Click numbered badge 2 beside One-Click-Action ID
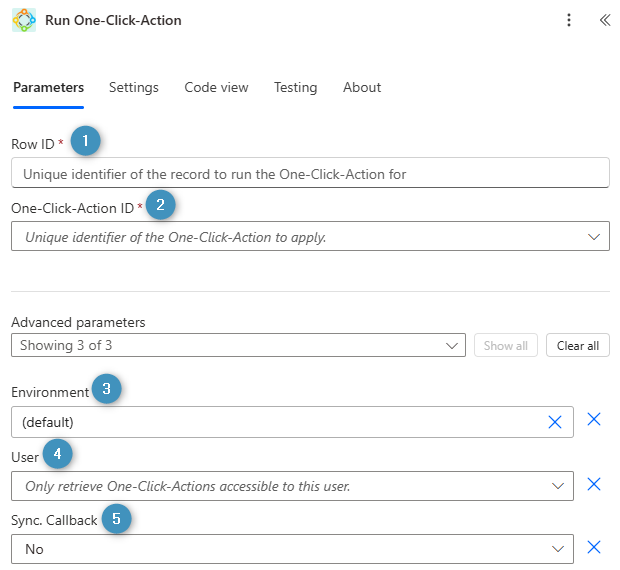 coord(160,205)
